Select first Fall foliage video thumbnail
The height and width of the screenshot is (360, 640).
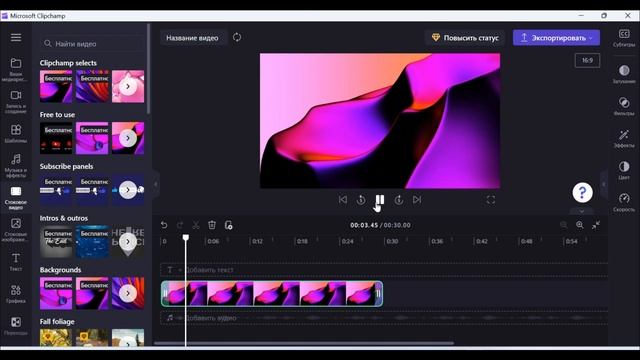tap(56, 338)
